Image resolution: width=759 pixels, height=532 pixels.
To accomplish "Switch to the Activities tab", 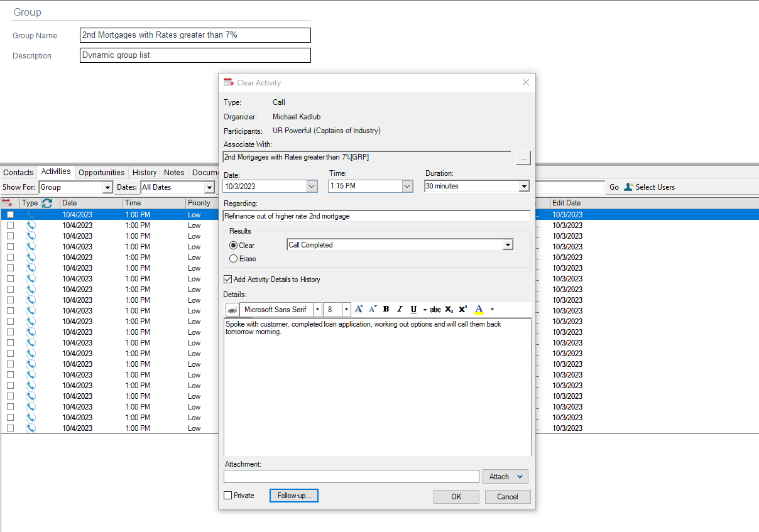I will tap(56, 171).
